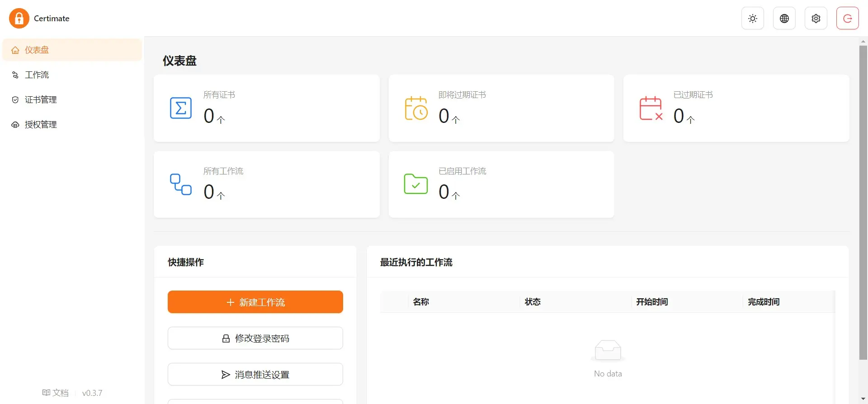Click the page vertical scrollbar

click(x=863, y=202)
